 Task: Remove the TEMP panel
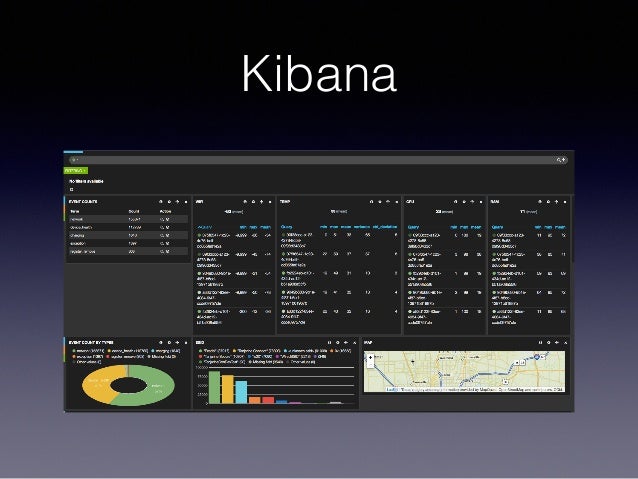tap(396, 202)
